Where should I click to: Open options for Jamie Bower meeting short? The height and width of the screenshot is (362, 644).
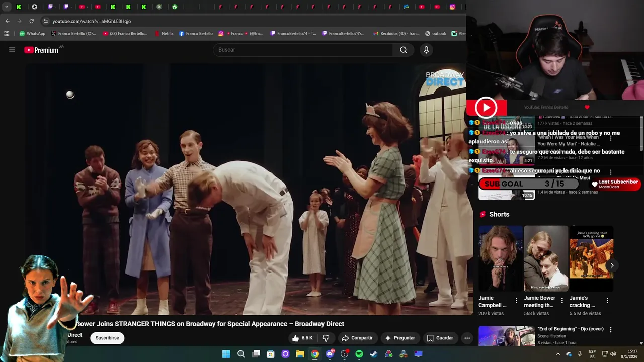pos(562,300)
